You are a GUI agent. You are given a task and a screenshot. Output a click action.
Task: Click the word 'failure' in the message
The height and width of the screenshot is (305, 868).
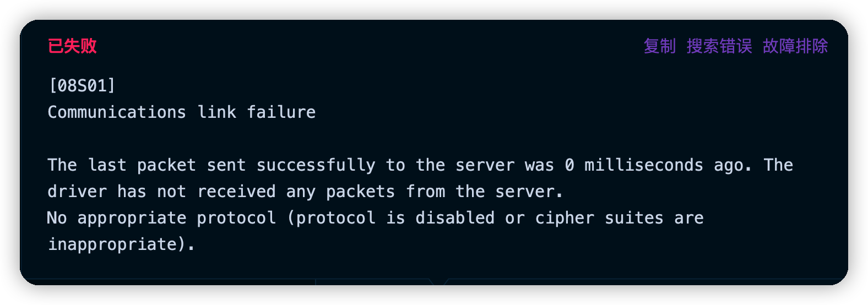coord(281,112)
